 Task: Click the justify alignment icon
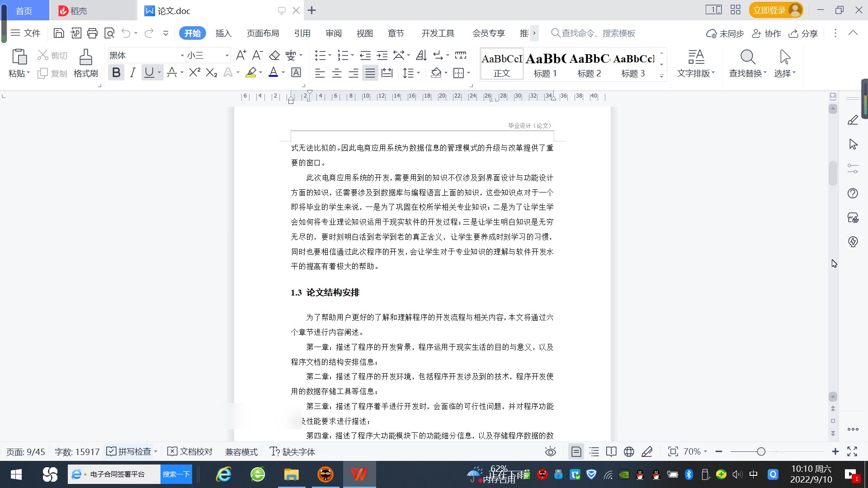[x=370, y=73]
